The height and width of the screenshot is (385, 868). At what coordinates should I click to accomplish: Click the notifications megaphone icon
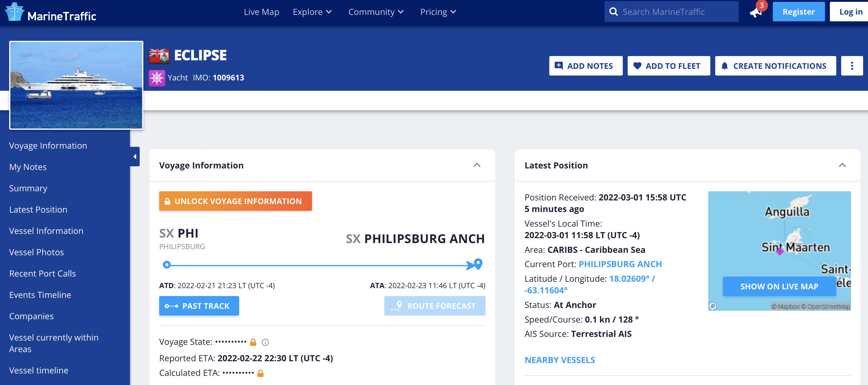[755, 13]
